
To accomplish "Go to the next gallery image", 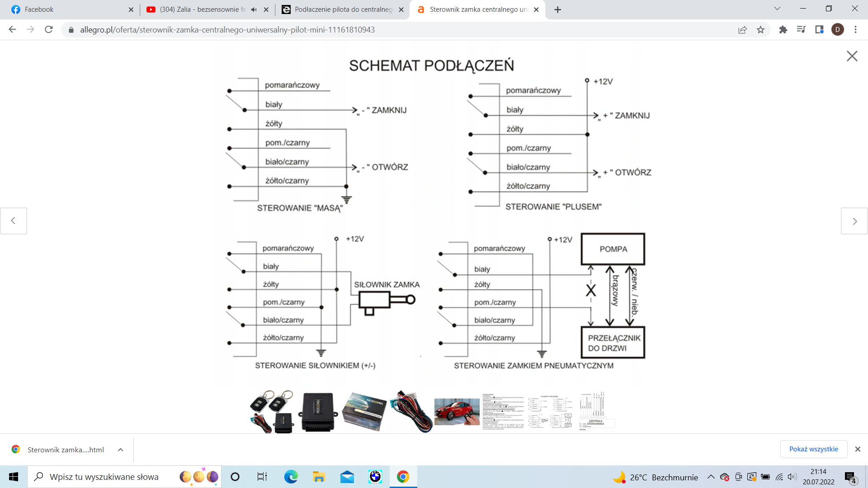I will pos(854,221).
